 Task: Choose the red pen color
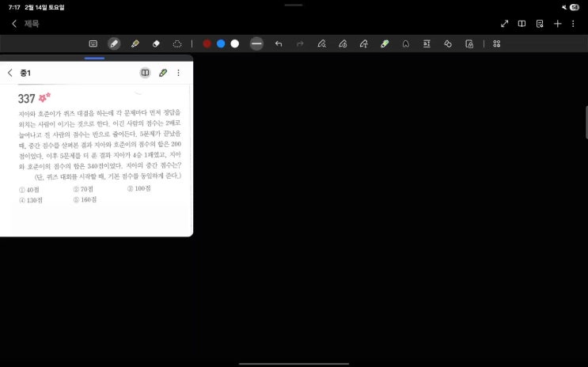point(207,44)
